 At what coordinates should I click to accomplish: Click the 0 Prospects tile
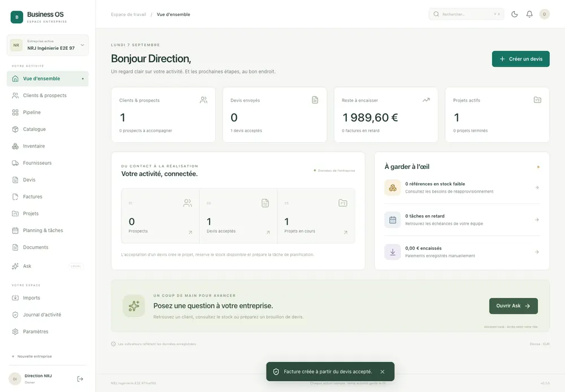pyautogui.click(x=160, y=216)
